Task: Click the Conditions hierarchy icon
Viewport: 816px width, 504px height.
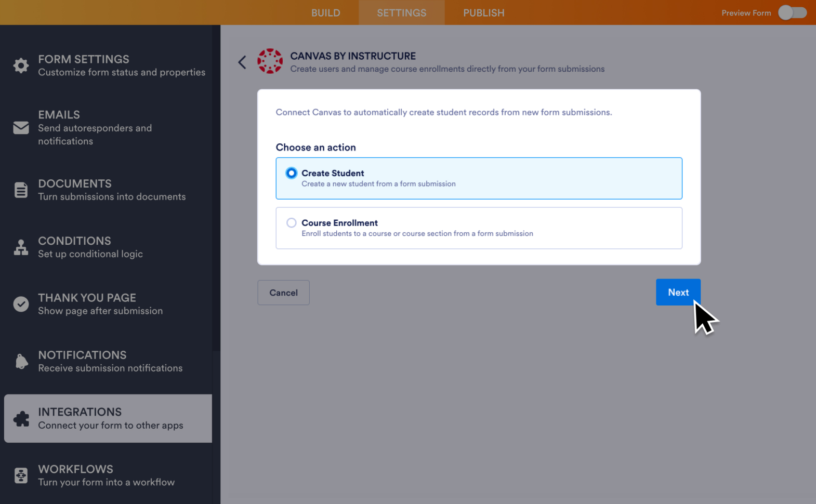Action: [x=21, y=247]
